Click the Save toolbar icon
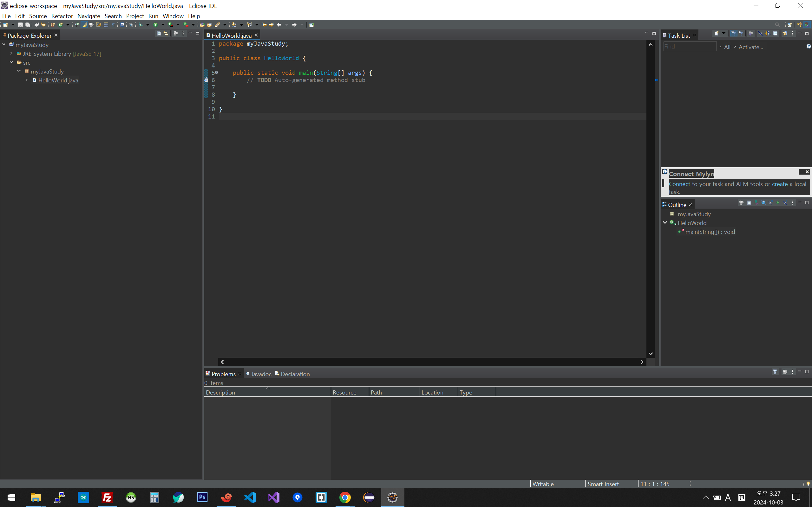This screenshot has height=507, width=812. coord(21,25)
